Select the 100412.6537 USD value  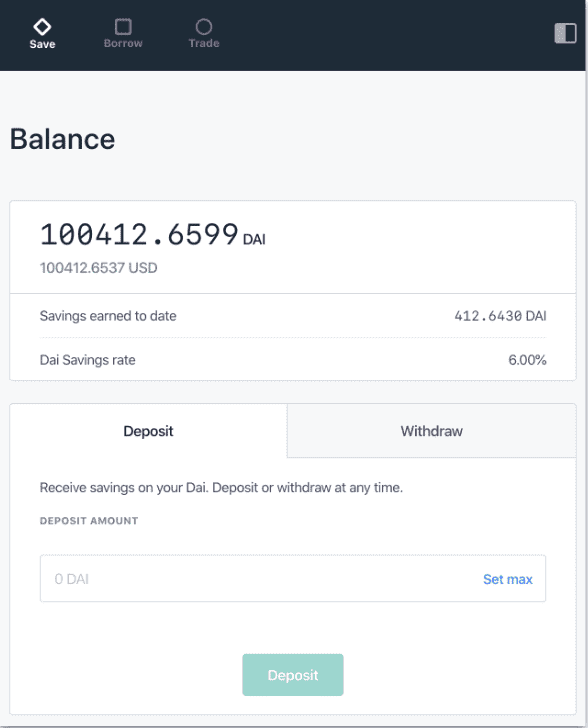(x=98, y=268)
